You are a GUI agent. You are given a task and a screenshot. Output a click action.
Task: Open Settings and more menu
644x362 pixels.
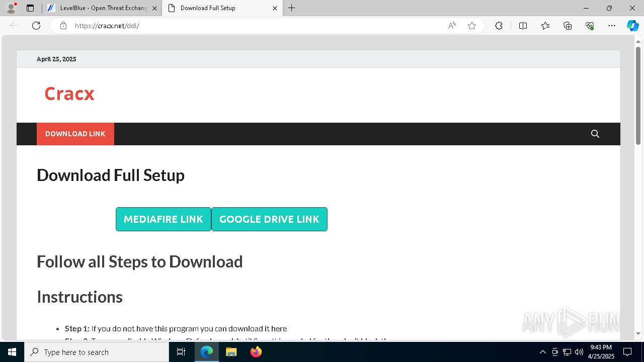click(612, 26)
